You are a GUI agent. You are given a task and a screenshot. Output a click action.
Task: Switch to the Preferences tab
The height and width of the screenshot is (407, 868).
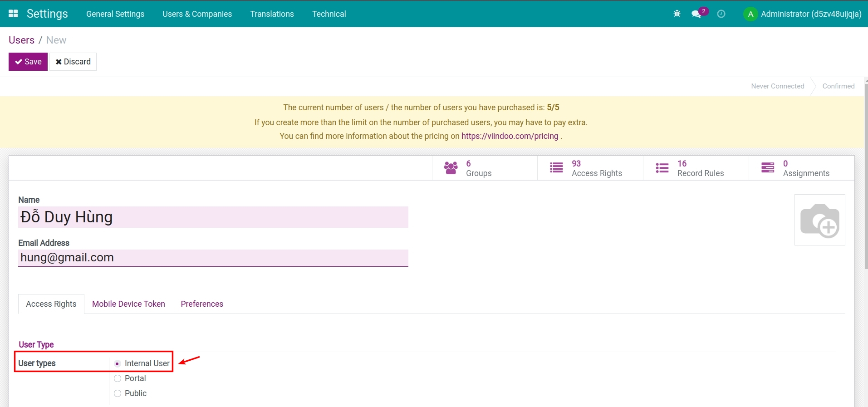[x=202, y=304]
